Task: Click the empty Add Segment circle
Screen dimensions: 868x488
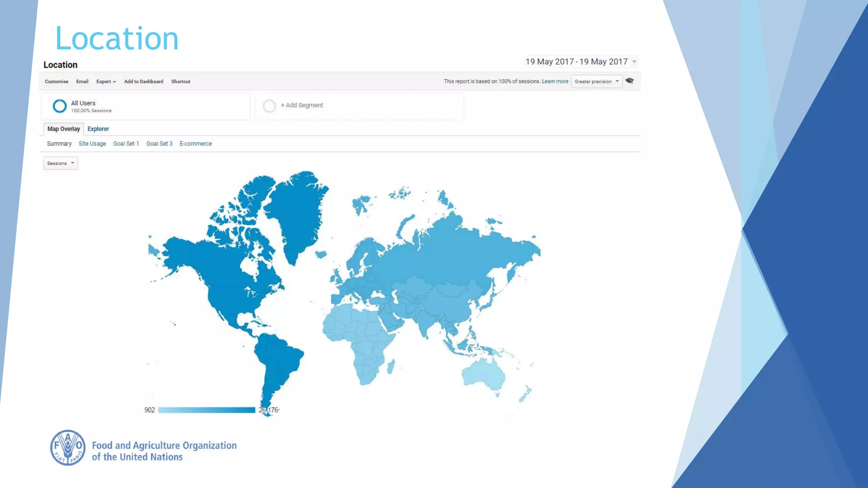Action: point(269,105)
